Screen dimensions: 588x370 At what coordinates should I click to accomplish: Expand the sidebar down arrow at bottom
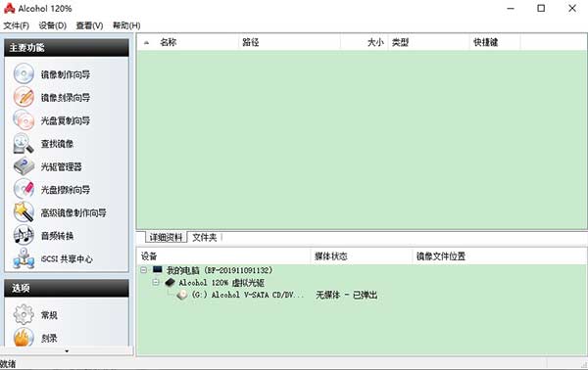[67, 351]
